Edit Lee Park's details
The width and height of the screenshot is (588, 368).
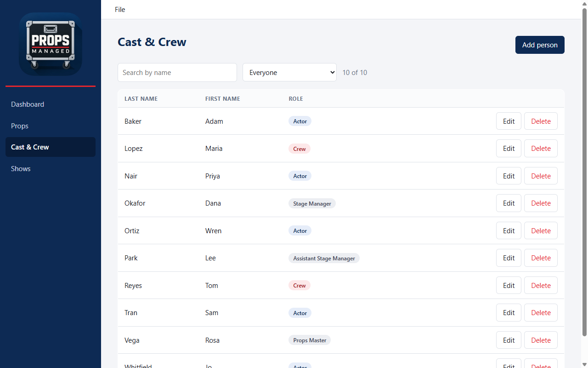tap(509, 258)
